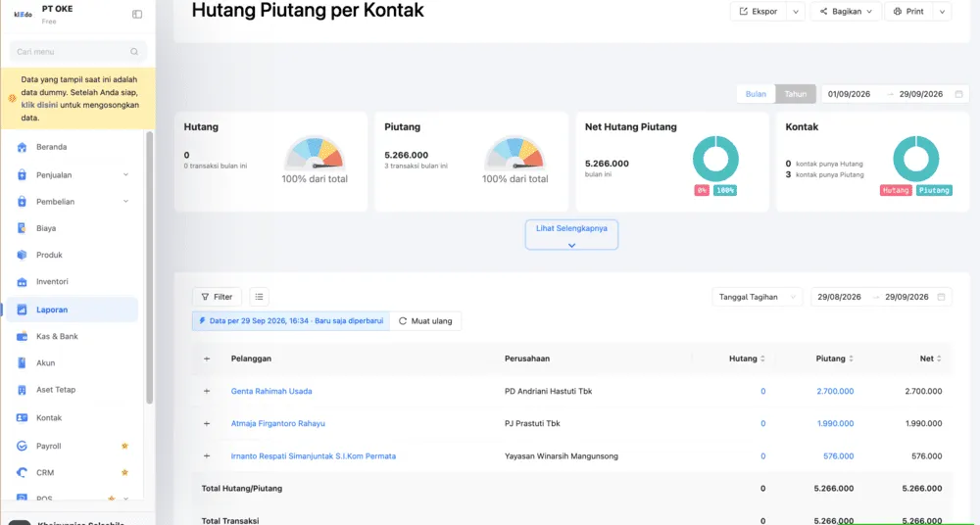Click the calendar icon of table date range
The width and height of the screenshot is (980, 525).
[x=941, y=297]
